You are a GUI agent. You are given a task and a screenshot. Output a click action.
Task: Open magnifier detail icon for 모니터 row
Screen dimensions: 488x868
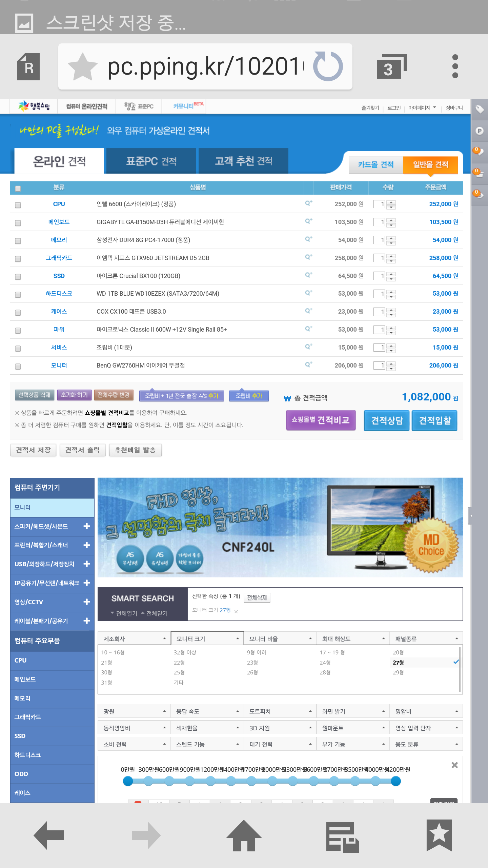tap(308, 364)
